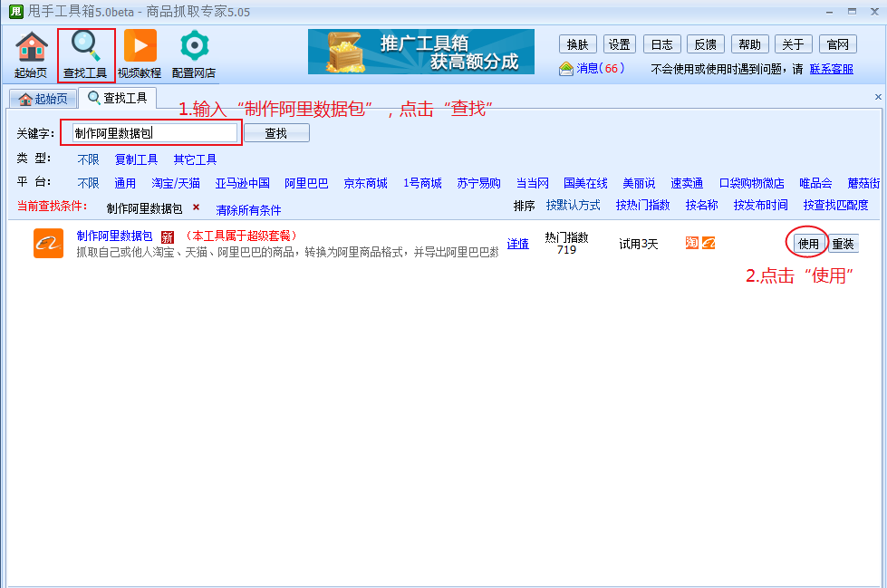This screenshot has height=588, width=887.
Task: Sort results 按默认方式
Action: [573, 205]
